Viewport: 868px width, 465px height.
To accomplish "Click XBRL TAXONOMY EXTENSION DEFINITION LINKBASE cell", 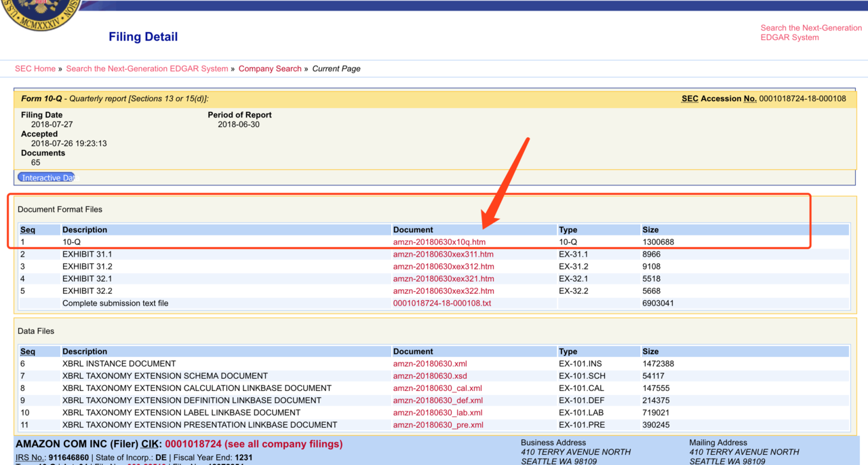I will coord(192,400).
